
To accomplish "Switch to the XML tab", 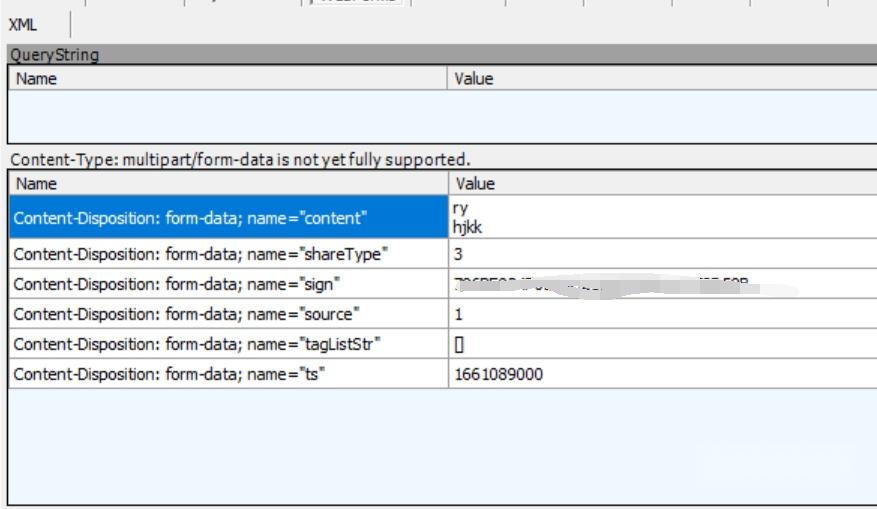I will tap(23, 25).
